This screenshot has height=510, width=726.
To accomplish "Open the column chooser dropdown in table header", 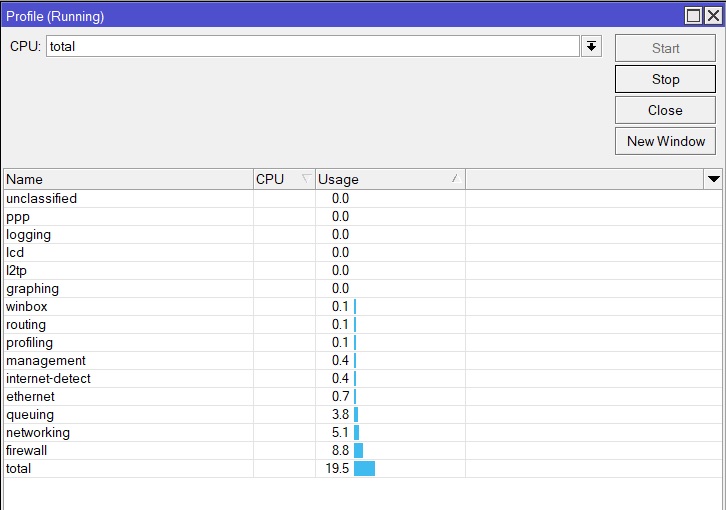I will [713, 179].
